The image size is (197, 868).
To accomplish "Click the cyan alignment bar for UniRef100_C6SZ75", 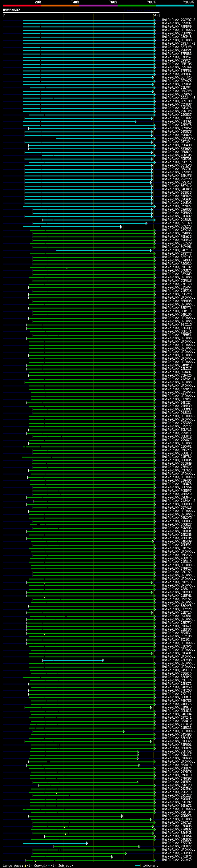I will [72, 227].
